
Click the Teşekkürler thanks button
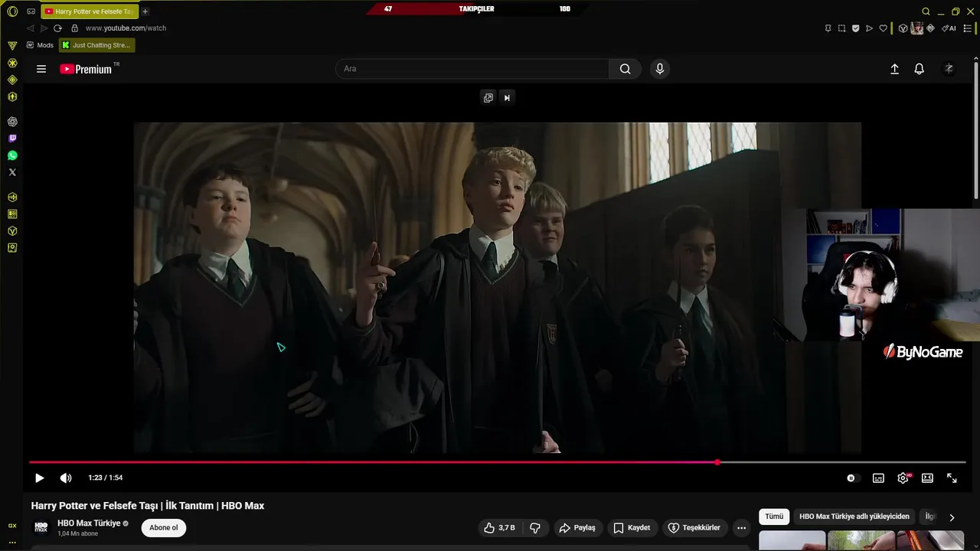pos(694,528)
